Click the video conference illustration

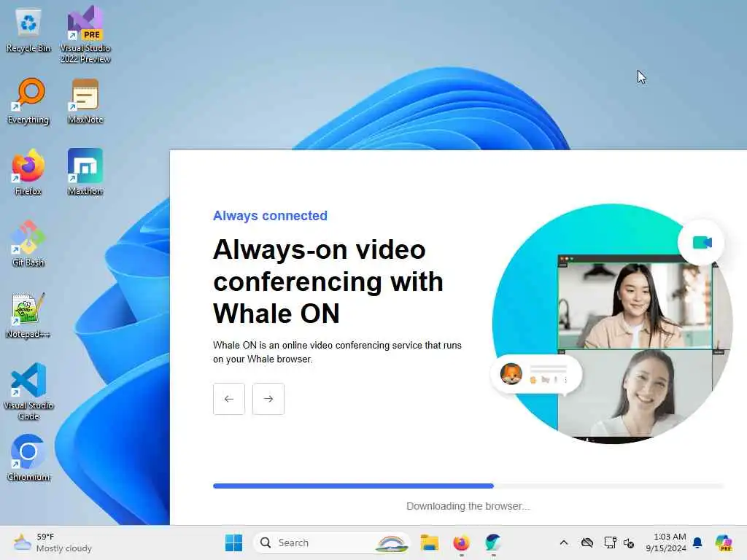pyautogui.click(x=613, y=324)
